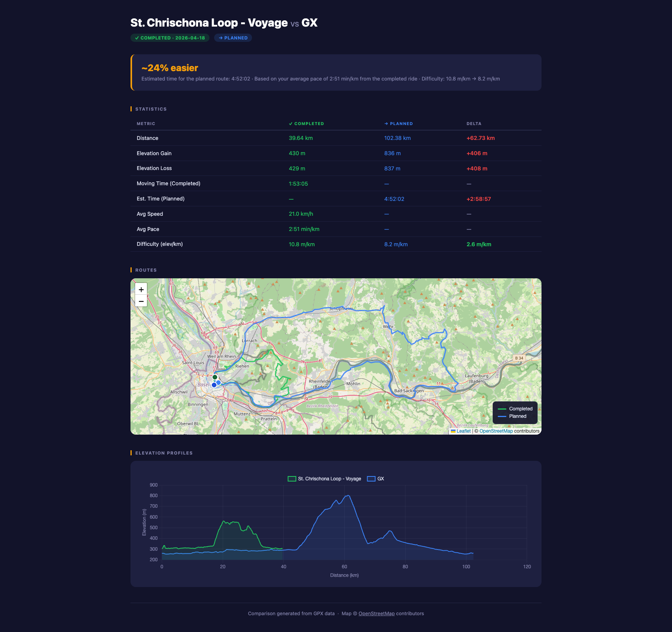Open OpenStreetMap link in map attribution
Screen dimensions: 672x632
pyautogui.click(x=496, y=431)
